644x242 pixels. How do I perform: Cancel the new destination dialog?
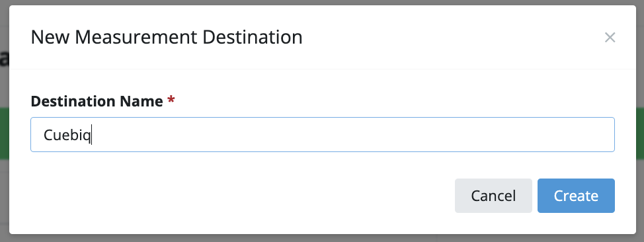[x=493, y=196]
